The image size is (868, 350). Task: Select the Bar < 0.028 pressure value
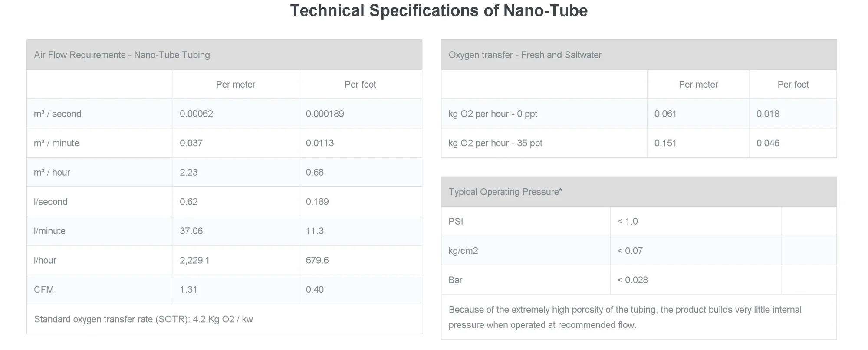point(633,280)
